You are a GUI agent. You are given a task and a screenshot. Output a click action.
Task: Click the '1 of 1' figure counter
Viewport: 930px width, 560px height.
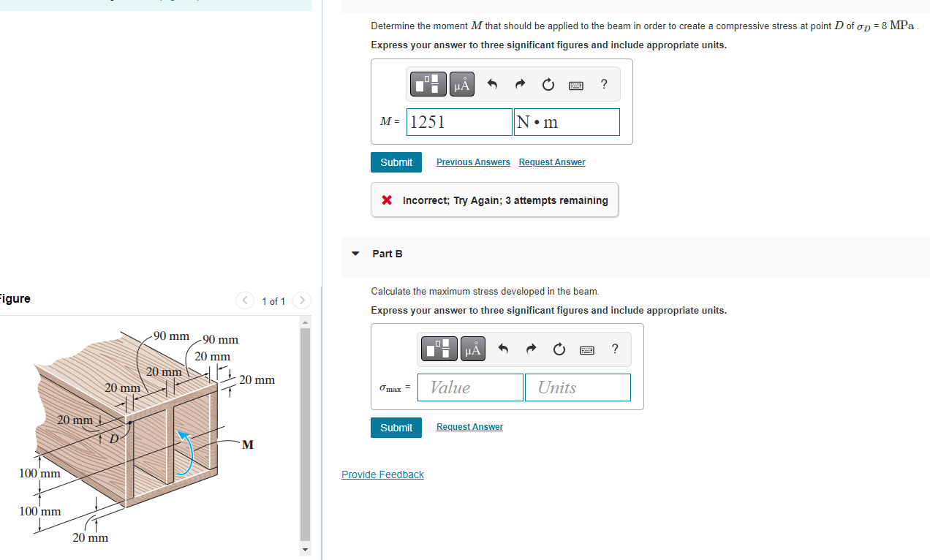coord(273,301)
